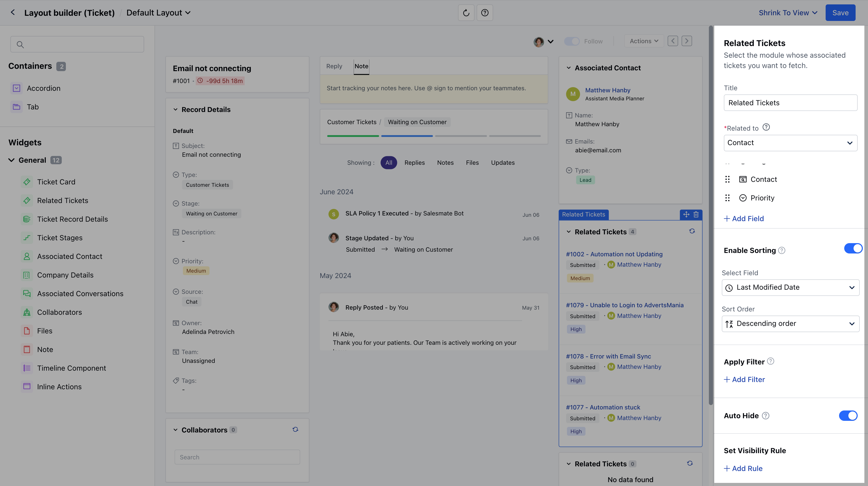Toggle the Follow switch
This screenshot has height=486, width=868.
[571, 41]
